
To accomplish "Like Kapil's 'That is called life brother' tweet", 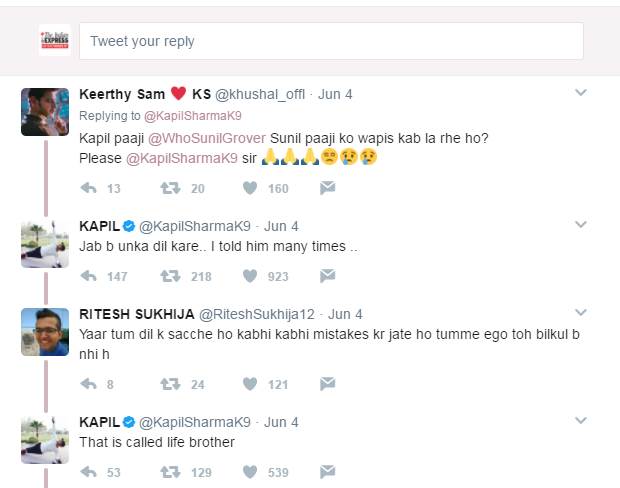I will [250, 471].
